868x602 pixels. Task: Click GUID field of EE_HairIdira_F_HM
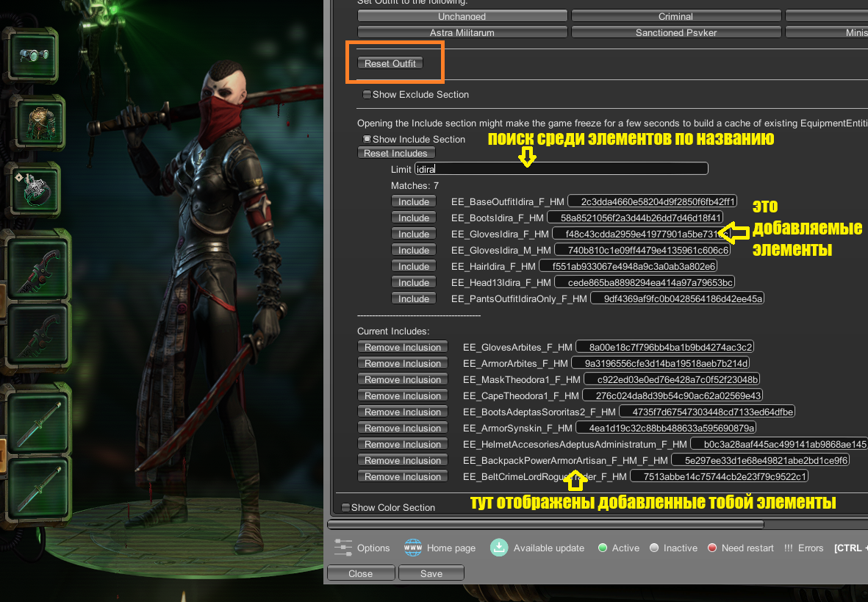point(628,266)
